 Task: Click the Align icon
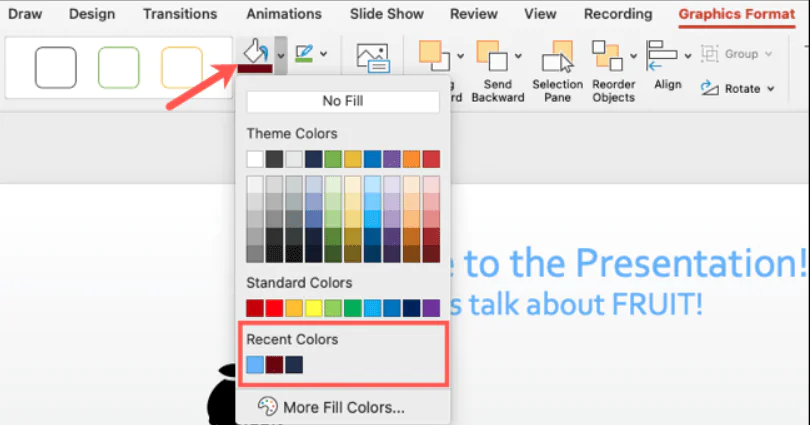pyautogui.click(x=662, y=55)
